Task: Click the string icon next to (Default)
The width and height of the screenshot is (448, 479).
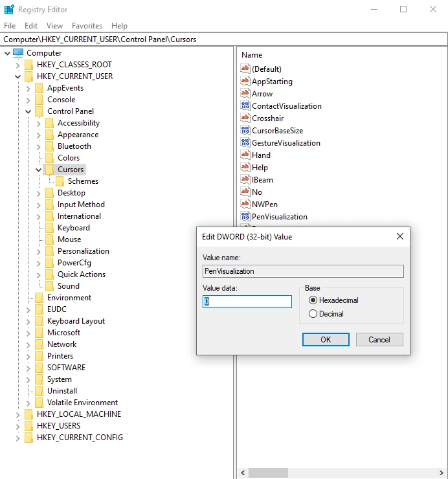Action: pyautogui.click(x=245, y=69)
